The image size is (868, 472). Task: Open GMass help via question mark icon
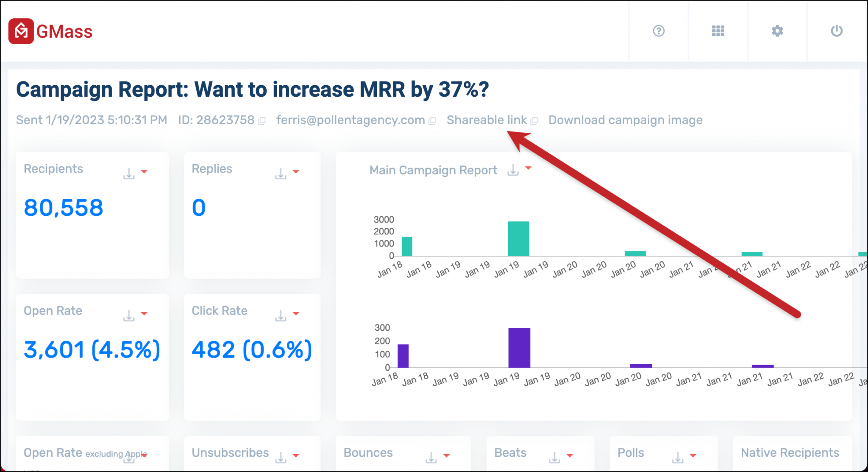click(x=658, y=31)
